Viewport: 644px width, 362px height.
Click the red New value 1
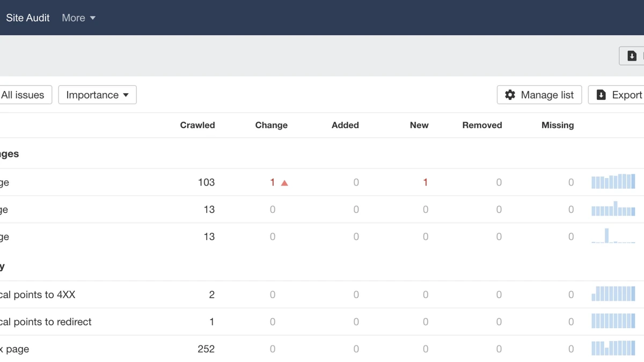(x=425, y=182)
